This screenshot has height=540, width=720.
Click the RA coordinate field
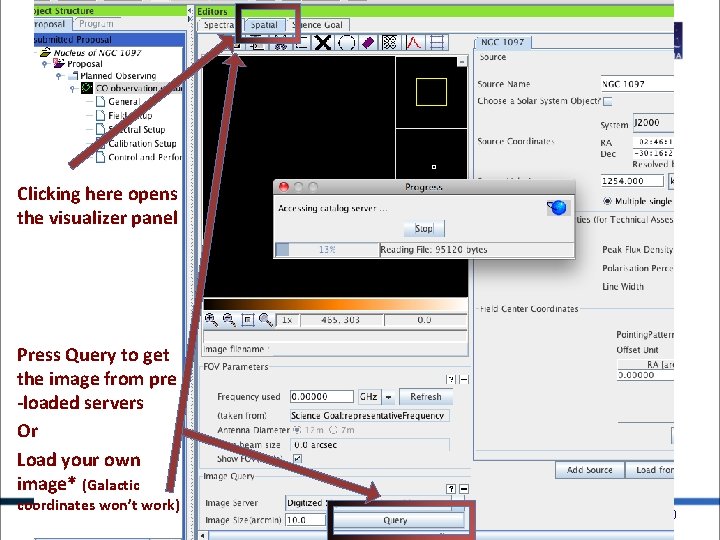(653, 141)
